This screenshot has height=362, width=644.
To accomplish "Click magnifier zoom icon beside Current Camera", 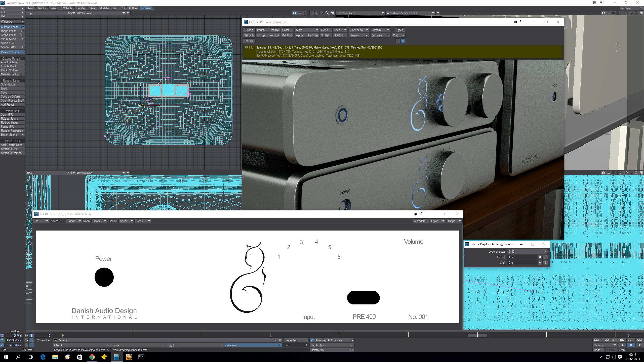I will click(327, 13).
